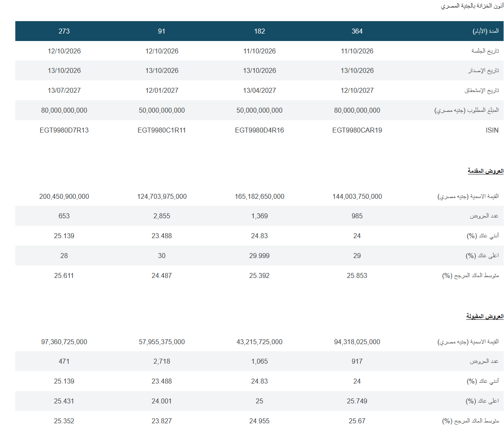Click the ISIN row label

492,130
